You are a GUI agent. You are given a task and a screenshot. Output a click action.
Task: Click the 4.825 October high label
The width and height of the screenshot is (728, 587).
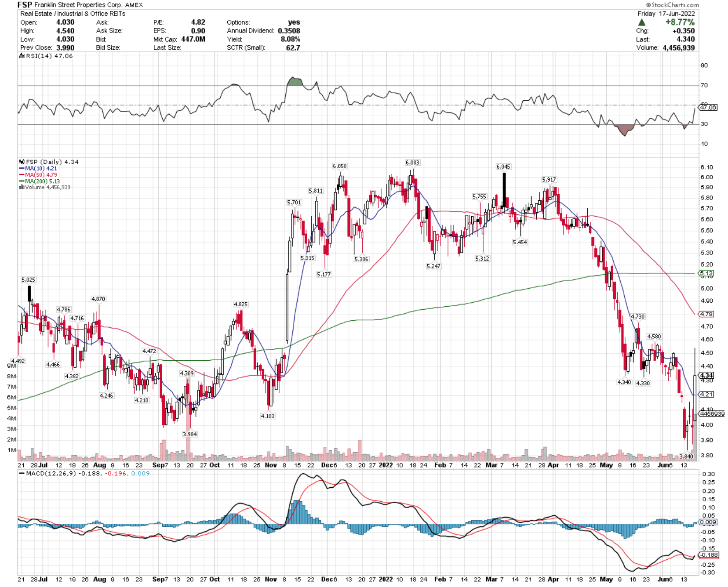coord(240,304)
